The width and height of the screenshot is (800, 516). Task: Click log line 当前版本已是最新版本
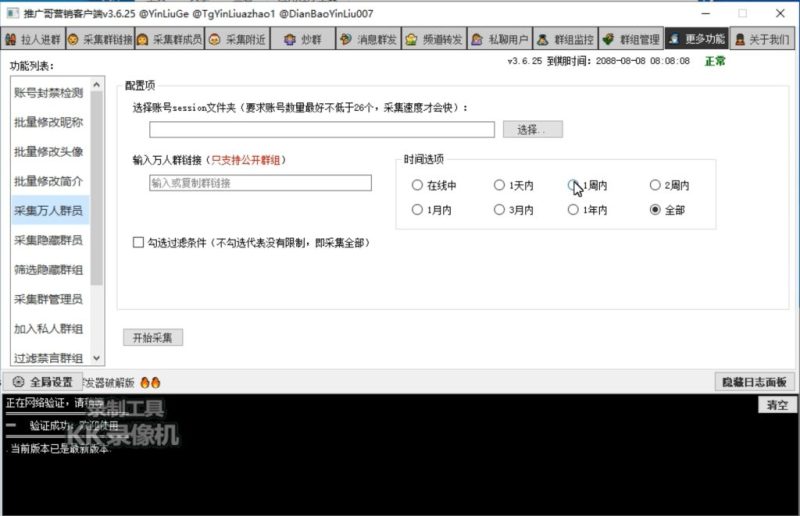pos(60,449)
